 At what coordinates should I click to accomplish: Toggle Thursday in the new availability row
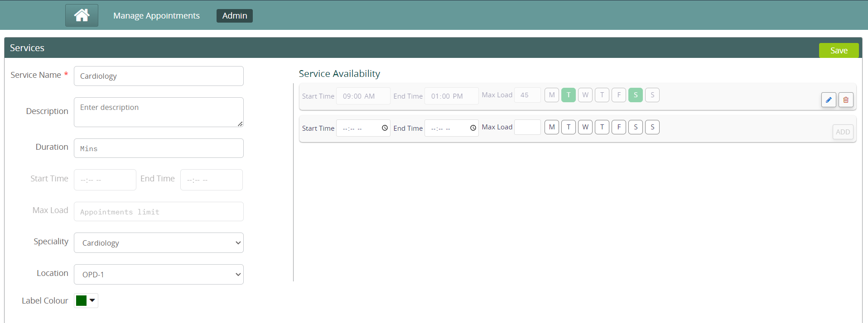602,127
